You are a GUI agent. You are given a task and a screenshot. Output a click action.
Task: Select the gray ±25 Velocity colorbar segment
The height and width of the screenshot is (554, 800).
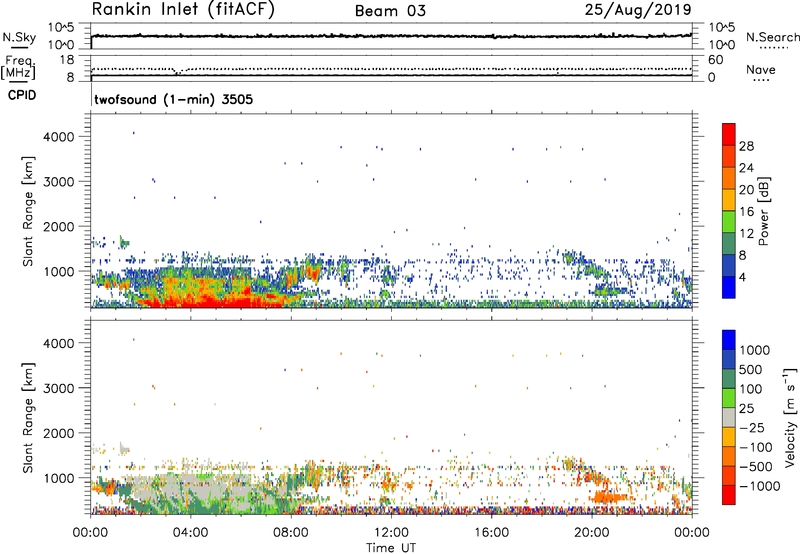coord(729,418)
